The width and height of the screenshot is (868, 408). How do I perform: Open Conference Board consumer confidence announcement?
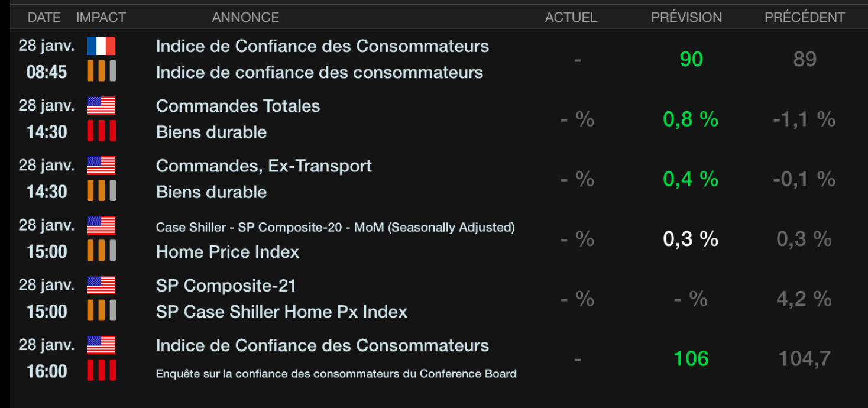[336, 374]
